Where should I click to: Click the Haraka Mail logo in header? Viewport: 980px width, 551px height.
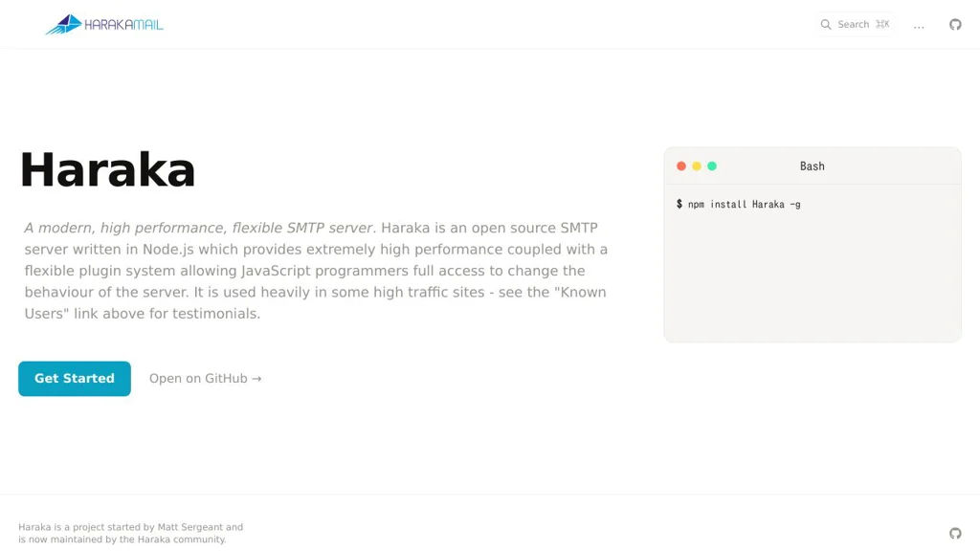[x=104, y=25]
